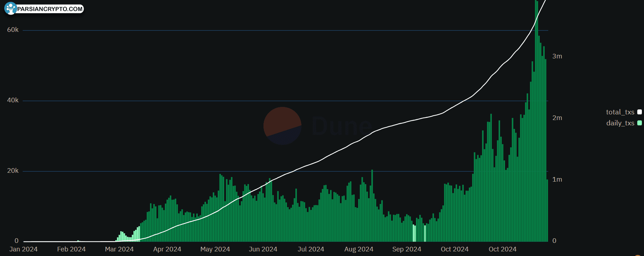Image resolution: width=644 pixels, height=256 pixels.
Task: Click the 60k left axis label
Action: (13, 30)
